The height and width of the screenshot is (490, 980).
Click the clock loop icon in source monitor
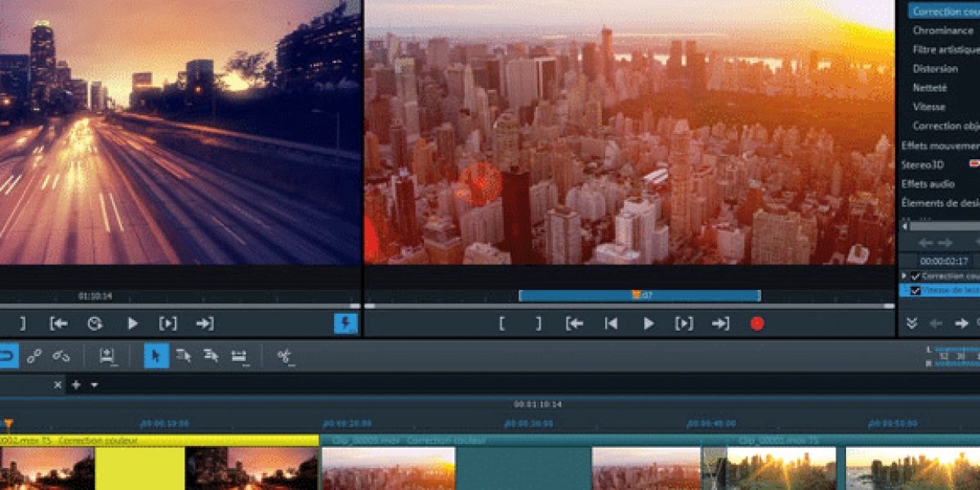click(95, 323)
